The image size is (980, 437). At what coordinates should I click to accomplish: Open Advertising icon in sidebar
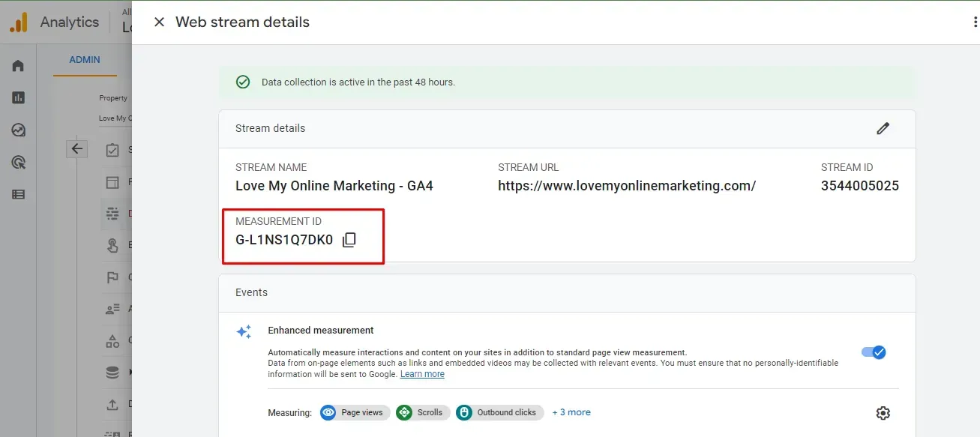(x=18, y=162)
